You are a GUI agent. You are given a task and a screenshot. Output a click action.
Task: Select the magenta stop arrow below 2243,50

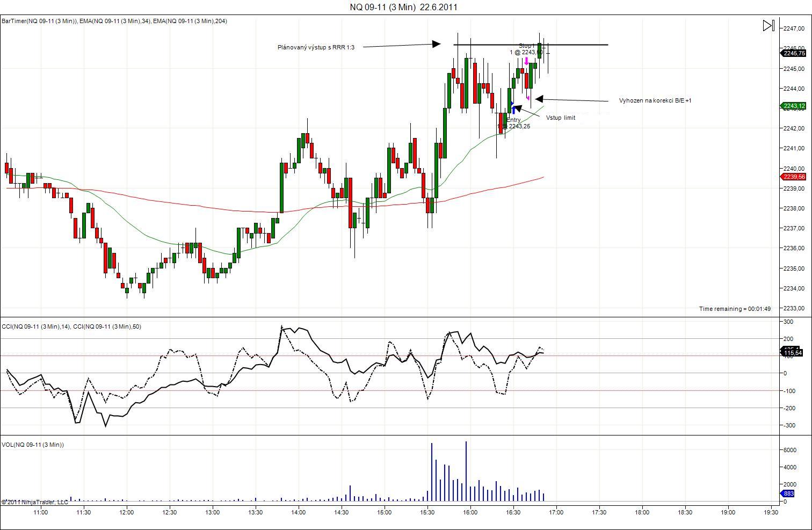526,61
